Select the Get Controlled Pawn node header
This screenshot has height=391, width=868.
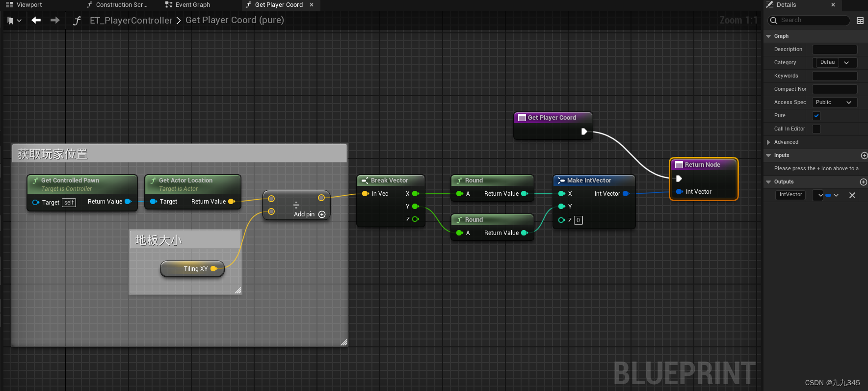(82, 184)
